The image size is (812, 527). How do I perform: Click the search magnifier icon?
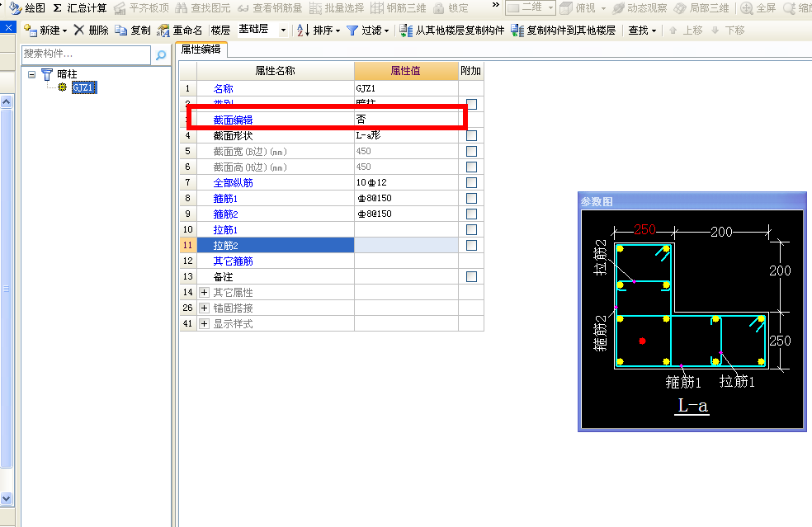point(161,54)
